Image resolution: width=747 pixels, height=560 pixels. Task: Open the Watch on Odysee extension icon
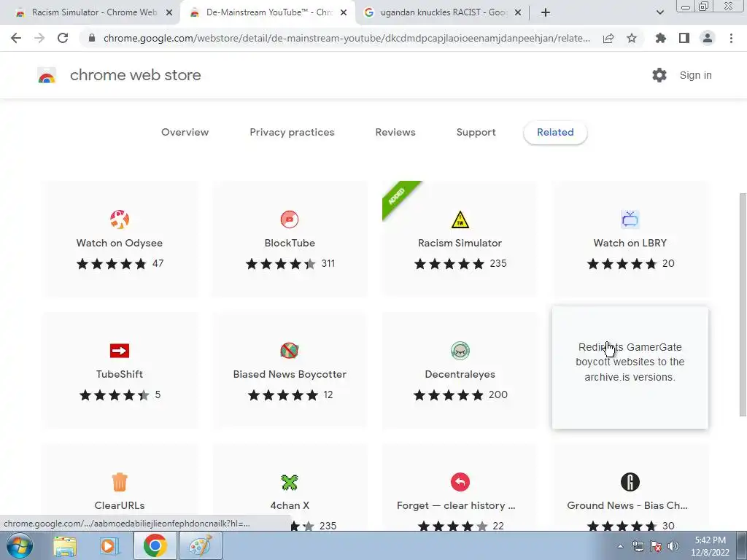tap(120, 219)
